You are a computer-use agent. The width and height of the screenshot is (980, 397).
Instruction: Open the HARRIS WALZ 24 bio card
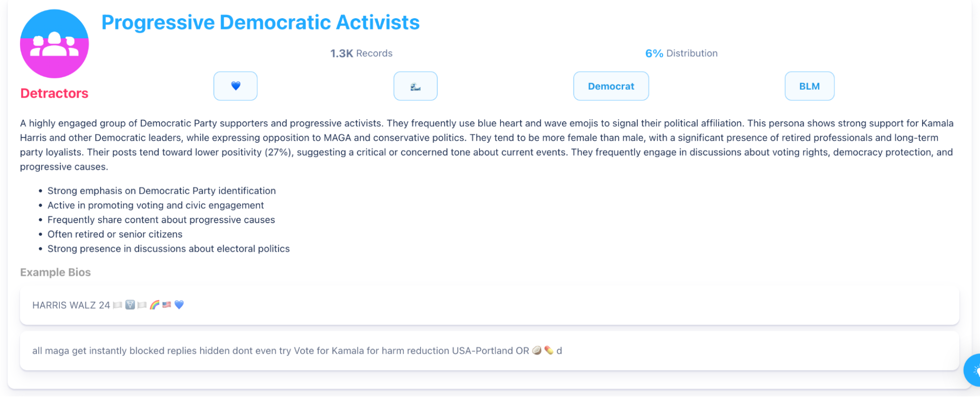pyautogui.click(x=489, y=305)
